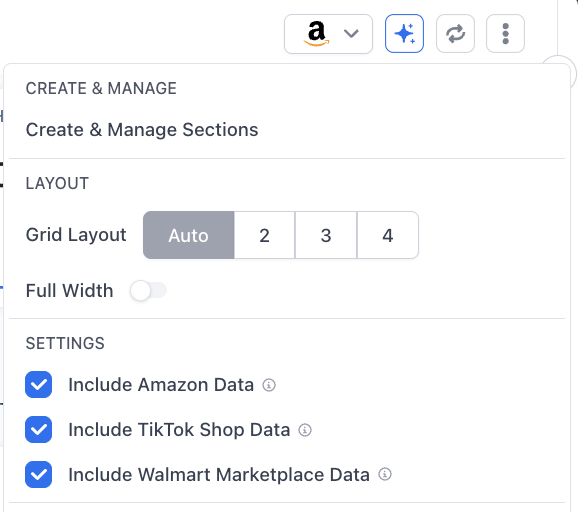Click the AI sparkle insights icon

[x=404, y=34]
